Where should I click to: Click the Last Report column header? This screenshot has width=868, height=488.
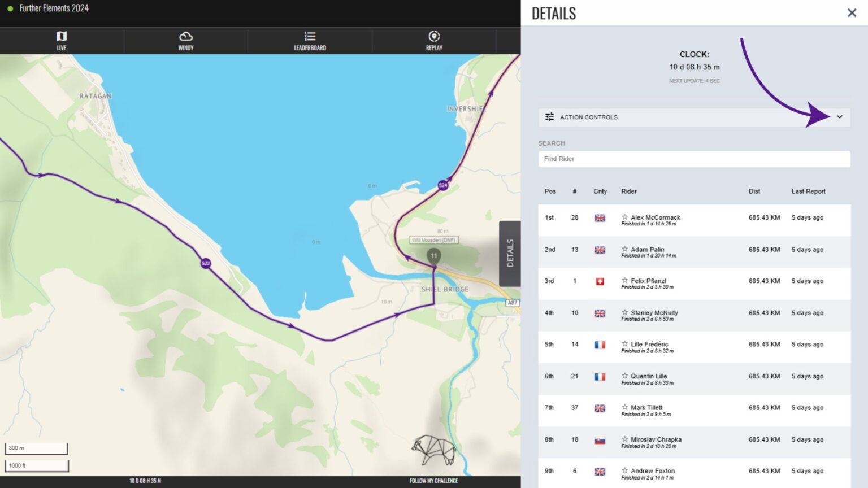(x=808, y=191)
